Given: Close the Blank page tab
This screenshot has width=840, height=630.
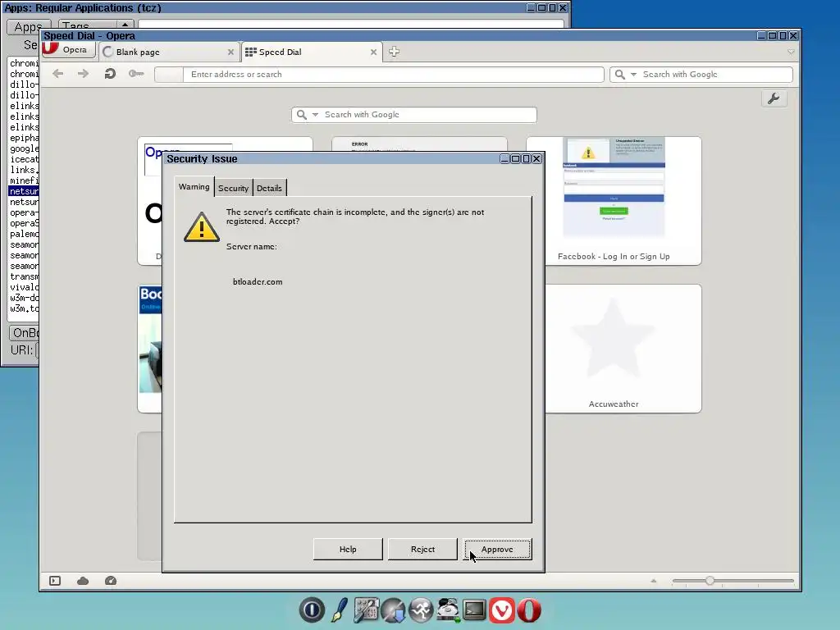Looking at the screenshot, I should point(231,52).
